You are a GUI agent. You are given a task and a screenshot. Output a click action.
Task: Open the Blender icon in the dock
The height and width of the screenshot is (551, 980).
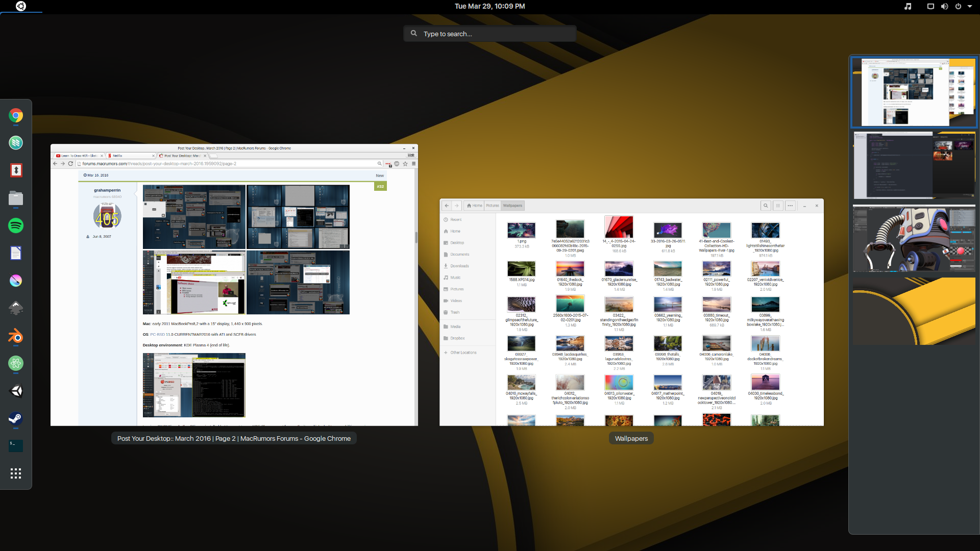tap(16, 336)
